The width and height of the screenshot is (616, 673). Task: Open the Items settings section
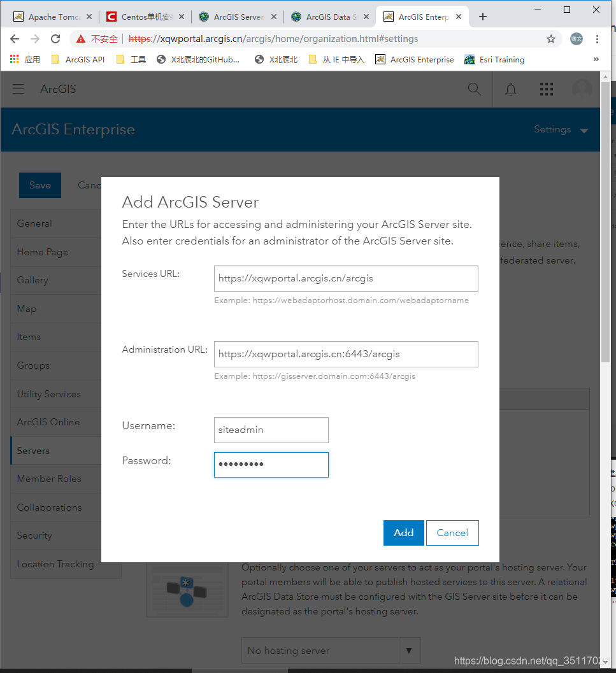click(x=56, y=337)
